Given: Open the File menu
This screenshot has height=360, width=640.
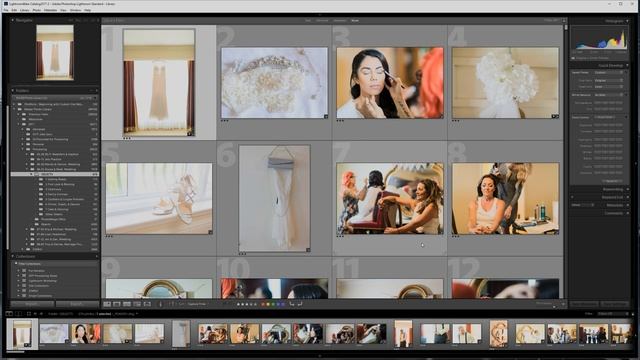Looking at the screenshot, I should pos(6,10).
